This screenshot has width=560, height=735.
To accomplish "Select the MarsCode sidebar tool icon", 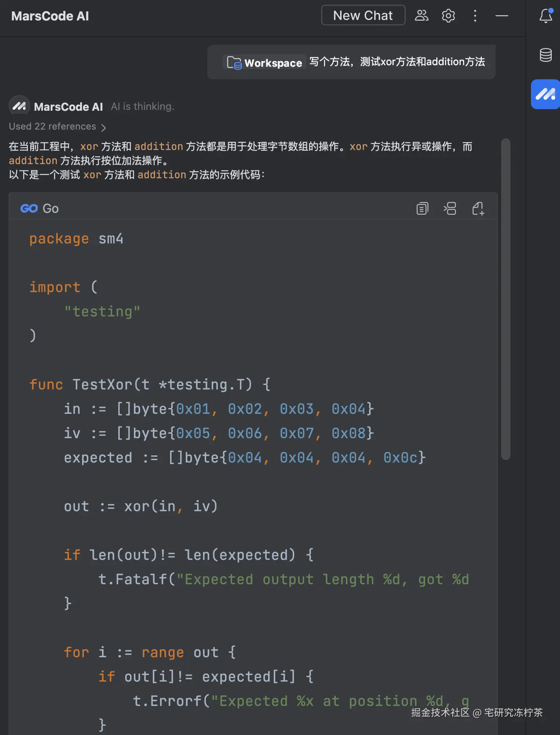I will (545, 94).
